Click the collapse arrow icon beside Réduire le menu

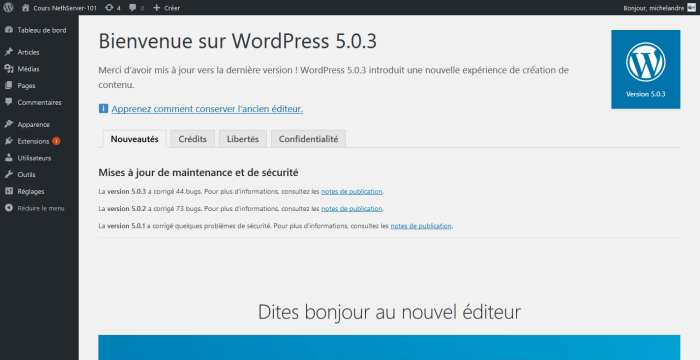point(9,208)
